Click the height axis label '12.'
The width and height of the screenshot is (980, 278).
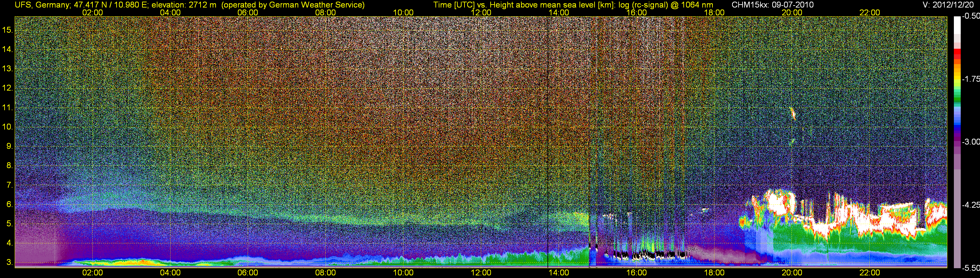(x=8, y=88)
